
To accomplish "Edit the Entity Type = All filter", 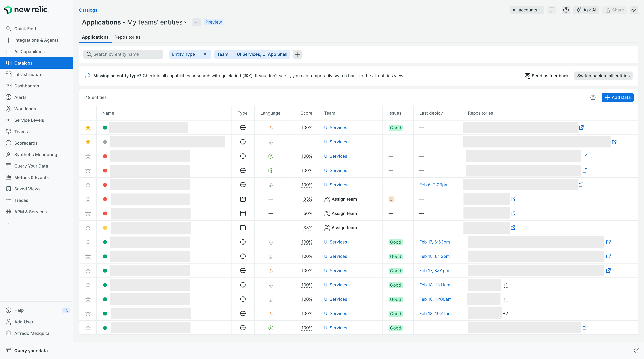I will point(190,55).
